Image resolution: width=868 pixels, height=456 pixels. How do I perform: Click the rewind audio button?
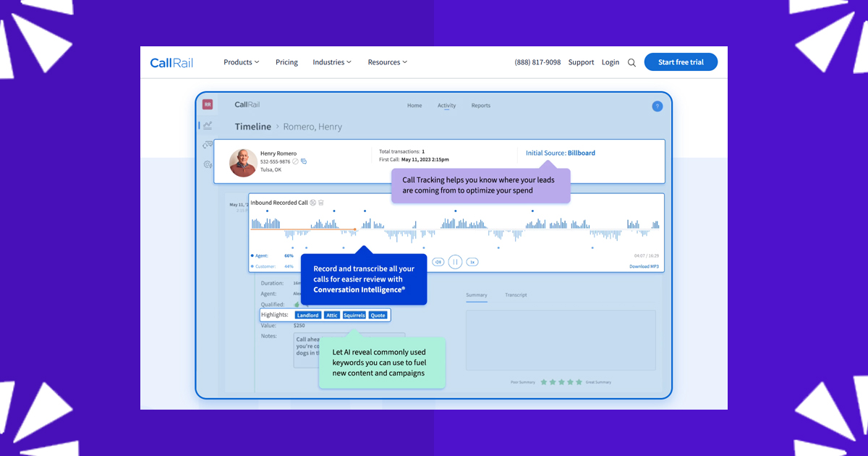click(x=438, y=262)
